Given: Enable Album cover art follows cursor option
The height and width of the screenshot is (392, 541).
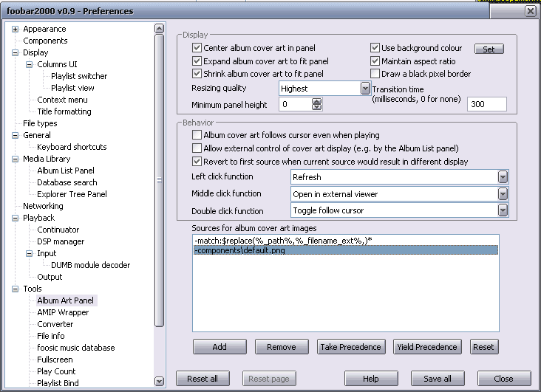Looking at the screenshot, I should (x=197, y=135).
